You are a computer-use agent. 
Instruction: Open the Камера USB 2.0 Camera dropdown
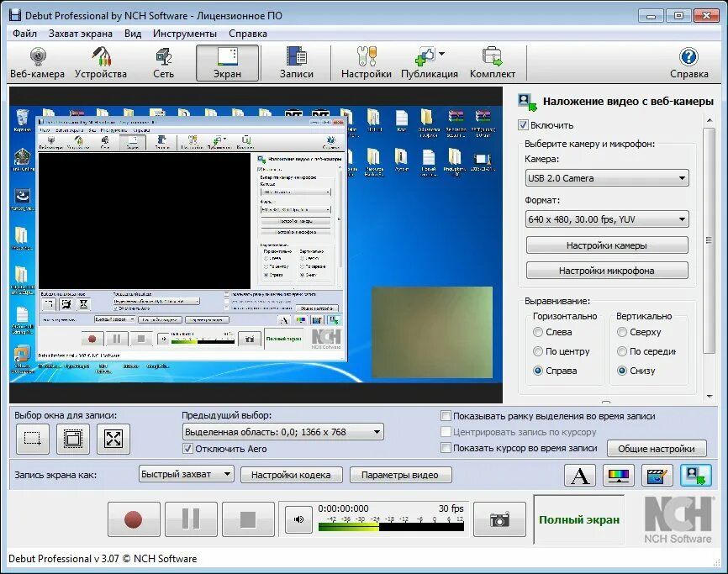click(607, 178)
